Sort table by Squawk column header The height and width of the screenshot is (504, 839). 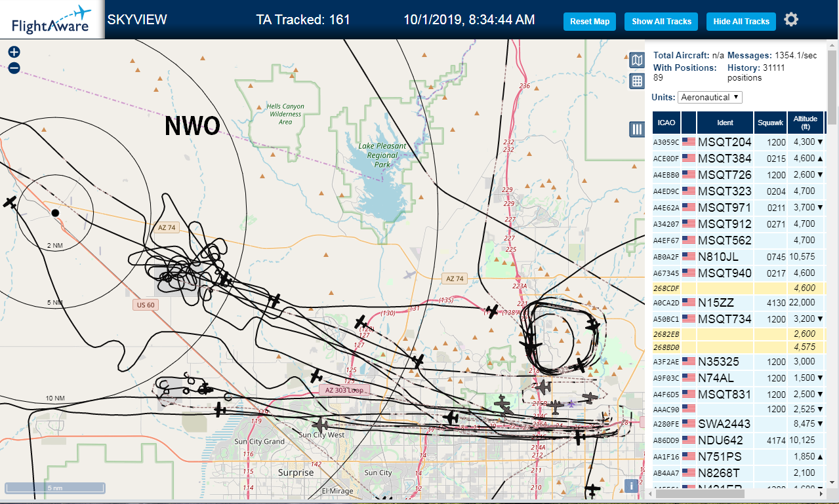point(770,123)
